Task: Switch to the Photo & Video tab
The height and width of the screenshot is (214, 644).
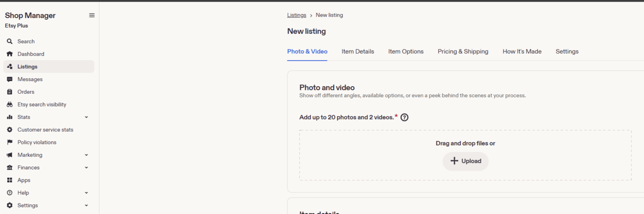Action: (x=307, y=52)
